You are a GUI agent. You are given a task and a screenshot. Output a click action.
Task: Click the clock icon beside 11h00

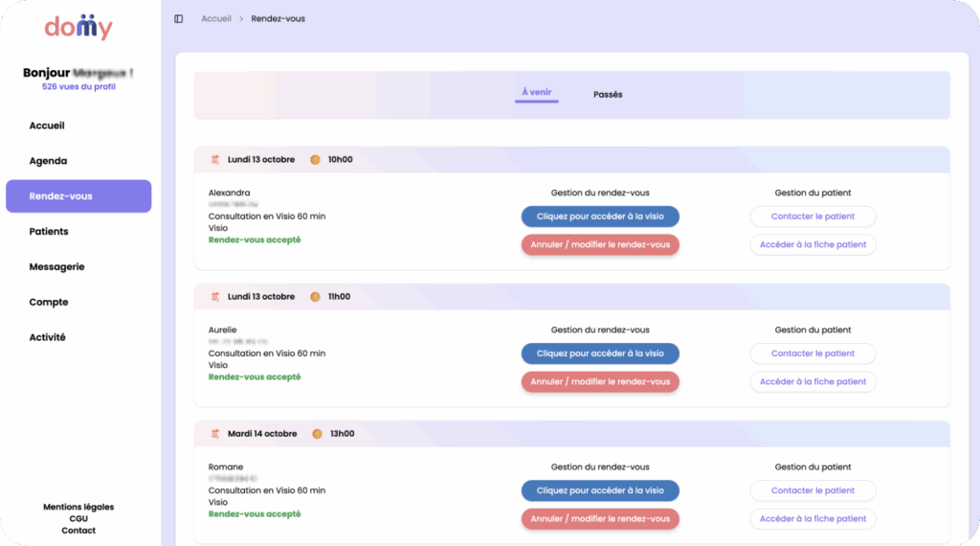point(315,297)
